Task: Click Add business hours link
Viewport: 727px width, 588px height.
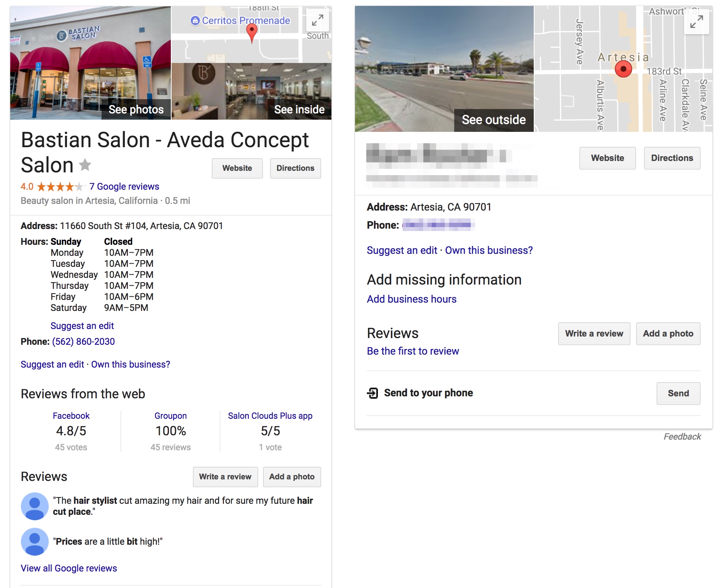Action: point(411,299)
